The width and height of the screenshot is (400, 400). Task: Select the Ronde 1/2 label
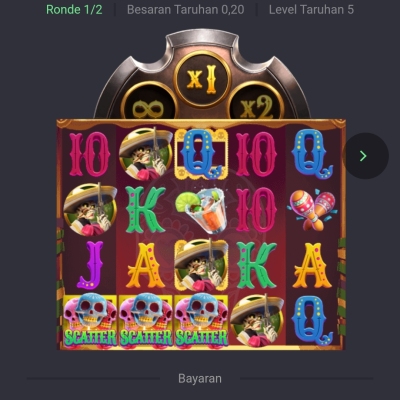tap(74, 10)
